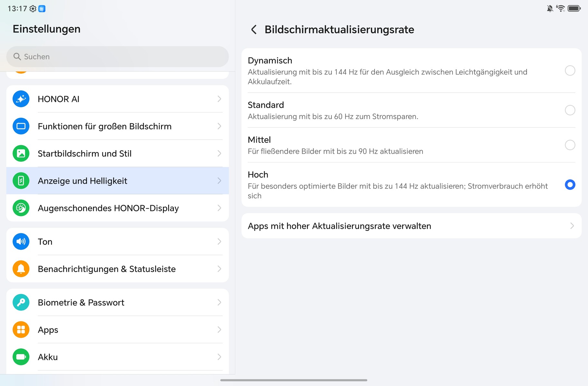Select the Standard 60 Hz radio button

tap(570, 110)
